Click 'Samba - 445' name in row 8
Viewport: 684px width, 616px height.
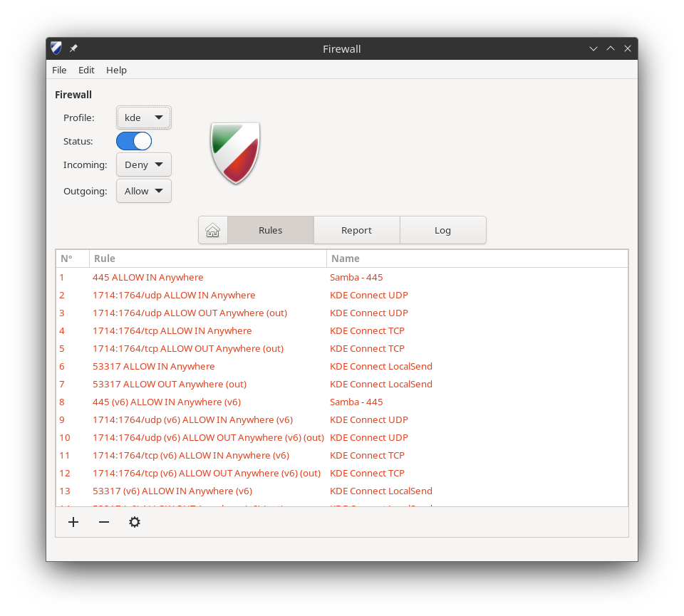click(356, 402)
